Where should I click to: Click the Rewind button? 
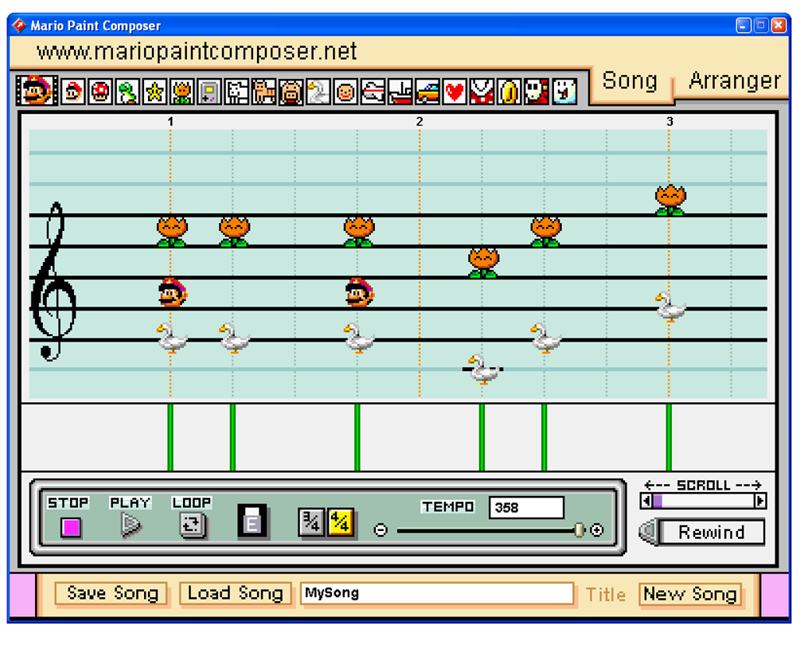[712, 533]
